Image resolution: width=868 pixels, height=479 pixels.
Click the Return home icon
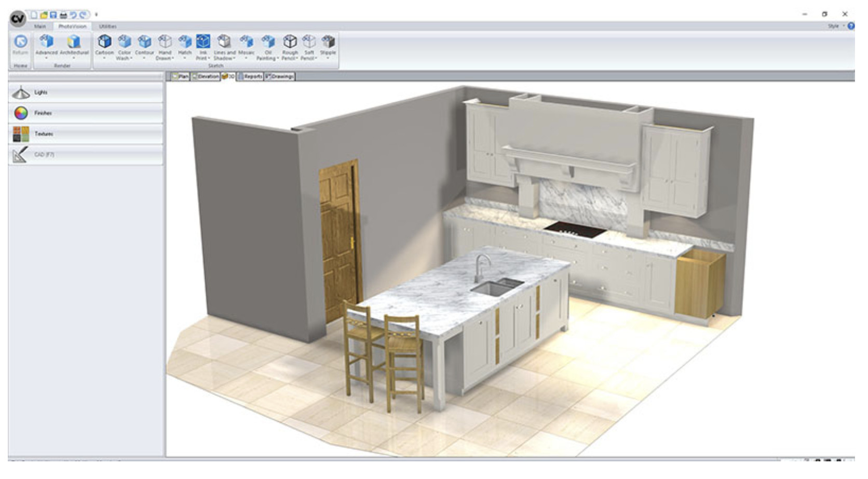pyautogui.click(x=20, y=45)
